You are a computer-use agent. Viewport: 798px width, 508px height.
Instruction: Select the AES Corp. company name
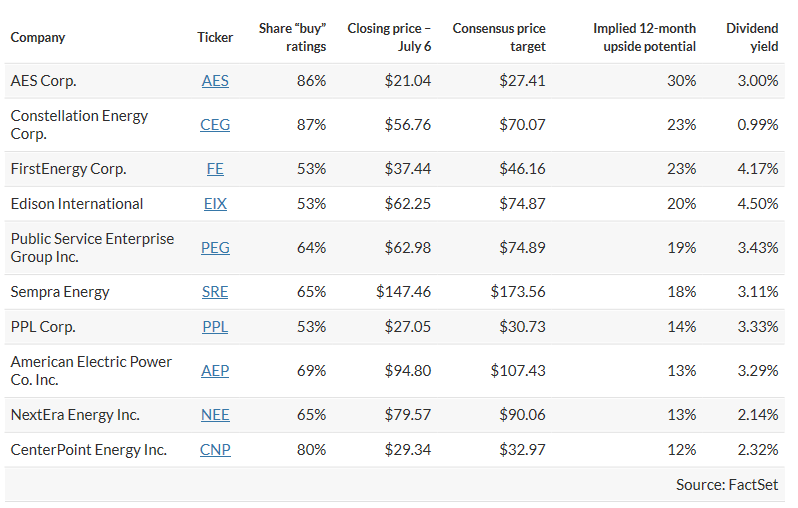43,81
